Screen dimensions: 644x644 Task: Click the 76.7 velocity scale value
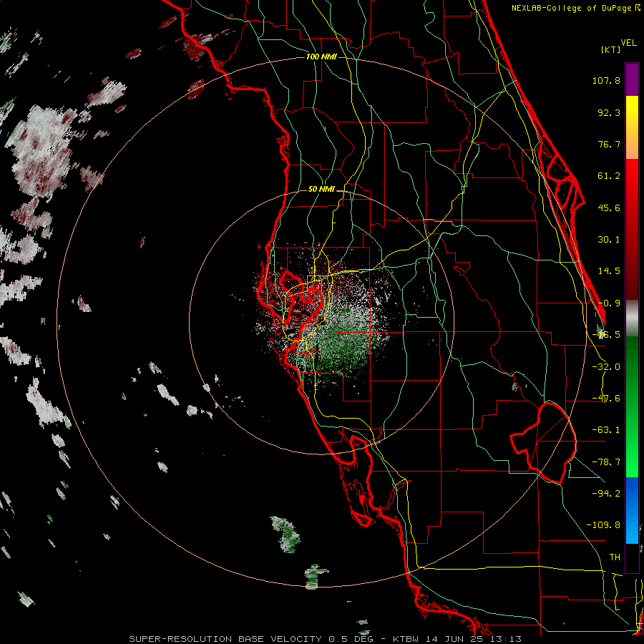[609, 144]
